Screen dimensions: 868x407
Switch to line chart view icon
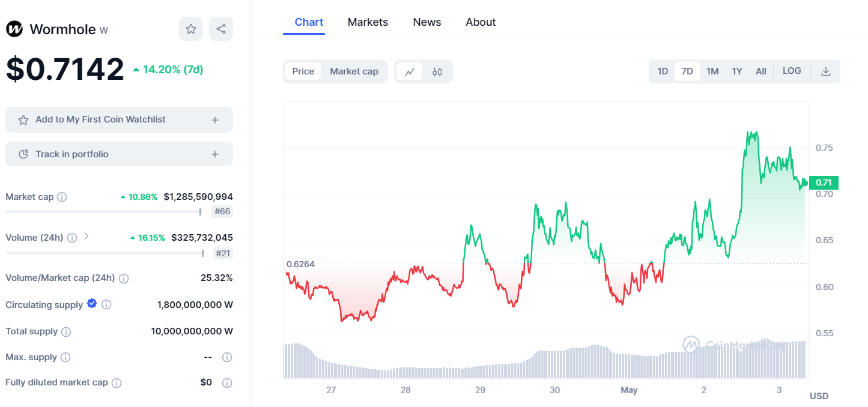coord(410,71)
